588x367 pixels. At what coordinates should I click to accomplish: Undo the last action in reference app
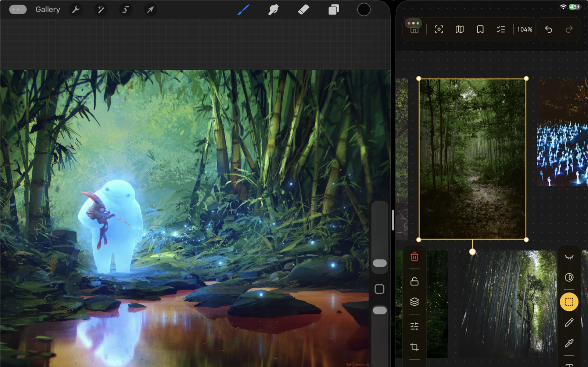click(x=548, y=29)
